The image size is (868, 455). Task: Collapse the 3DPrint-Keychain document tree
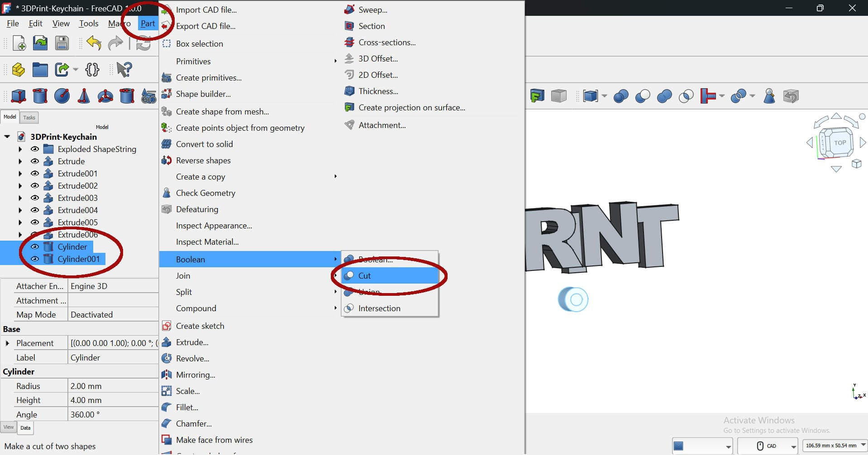pyautogui.click(x=7, y=136)
